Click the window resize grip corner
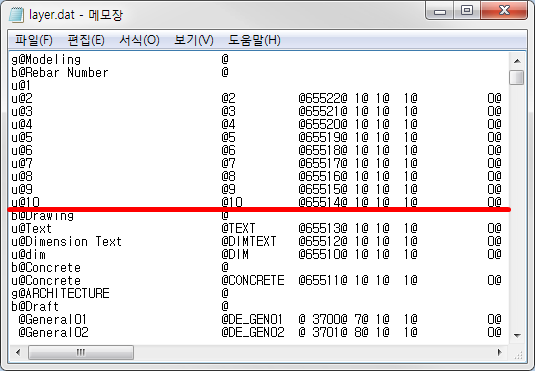Viewport: 535px width, 371px height. pyautogui.click(x=518, y=355)
